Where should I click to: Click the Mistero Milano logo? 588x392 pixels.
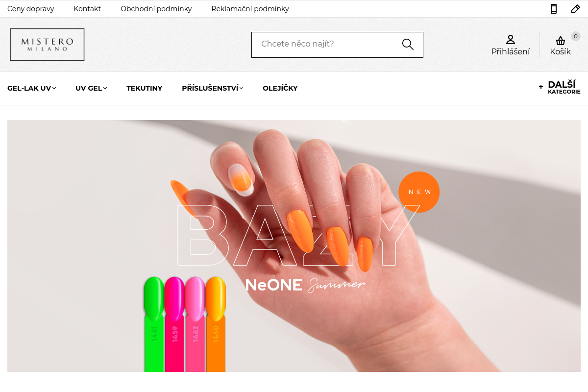(47, 45)
